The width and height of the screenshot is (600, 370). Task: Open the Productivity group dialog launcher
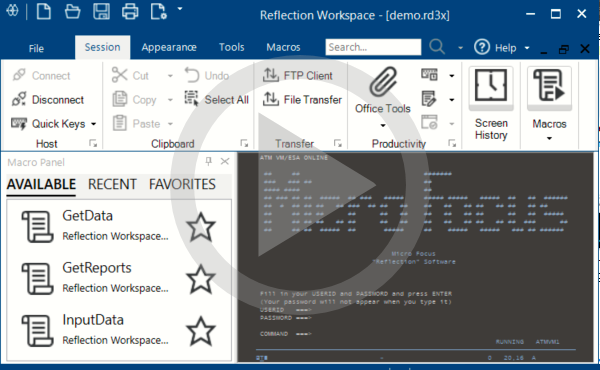(x=452, y=143)
